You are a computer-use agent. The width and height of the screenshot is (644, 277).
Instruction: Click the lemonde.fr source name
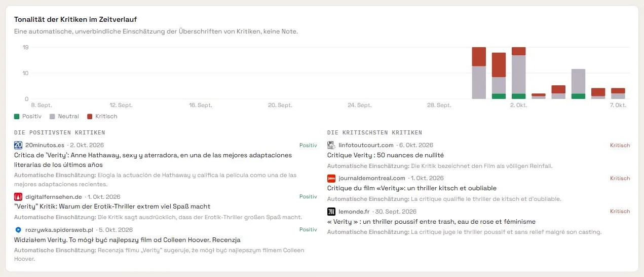(354, 211)
